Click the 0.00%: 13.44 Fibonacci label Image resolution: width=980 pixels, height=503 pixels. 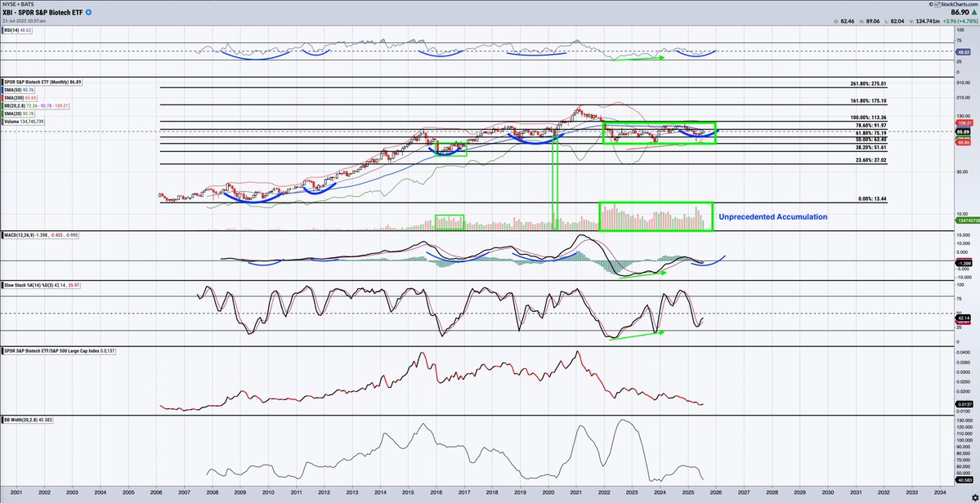pyautogui.click(x=872, y=199)
